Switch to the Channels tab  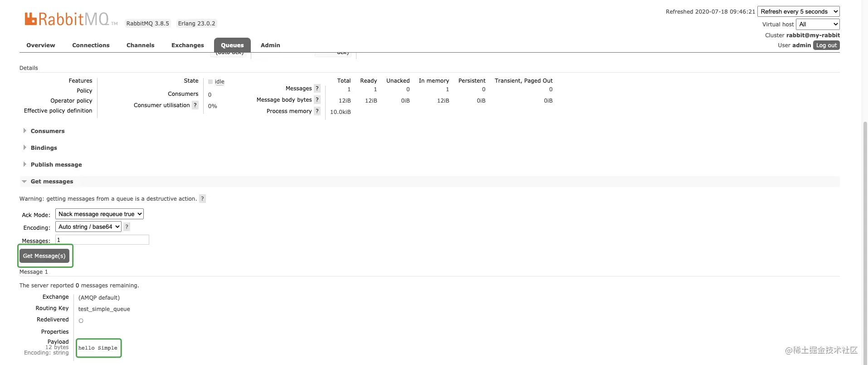(x=141, y=45)
